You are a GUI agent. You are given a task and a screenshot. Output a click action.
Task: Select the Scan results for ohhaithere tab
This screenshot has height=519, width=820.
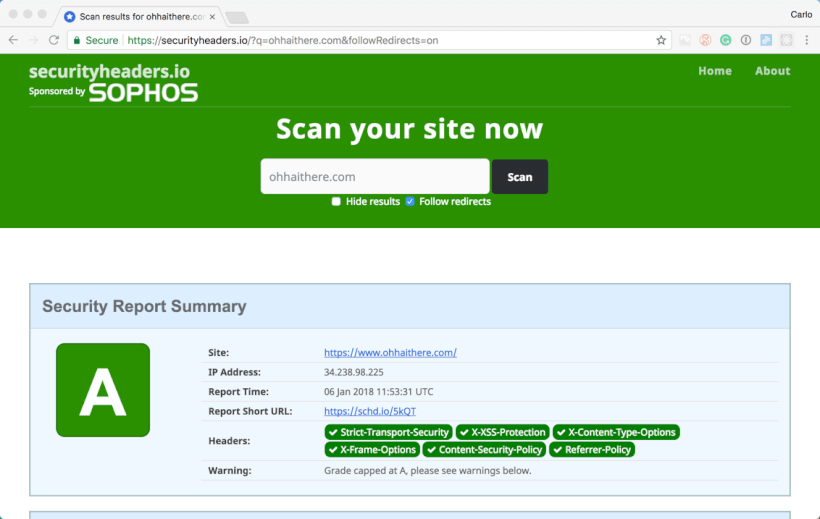coord(140,17)
